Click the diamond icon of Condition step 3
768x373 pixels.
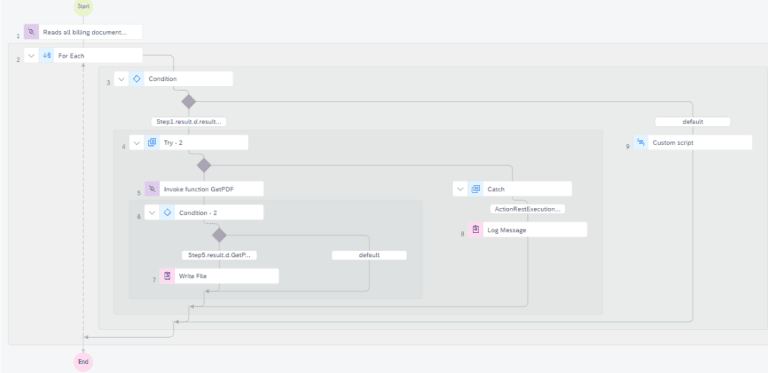137,79
